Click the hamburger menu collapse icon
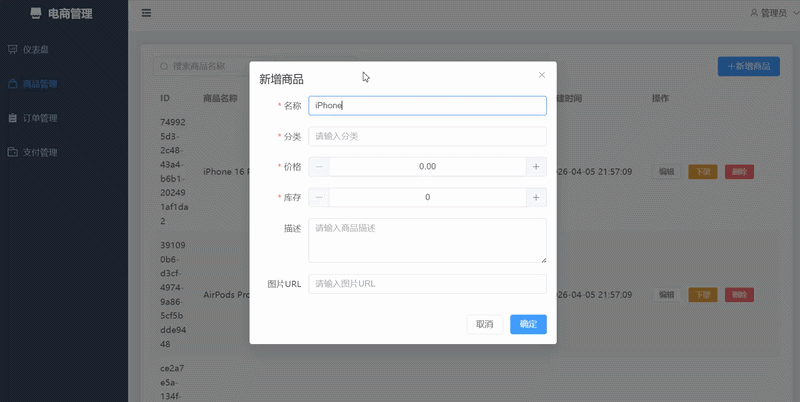 tap(146, 14)
